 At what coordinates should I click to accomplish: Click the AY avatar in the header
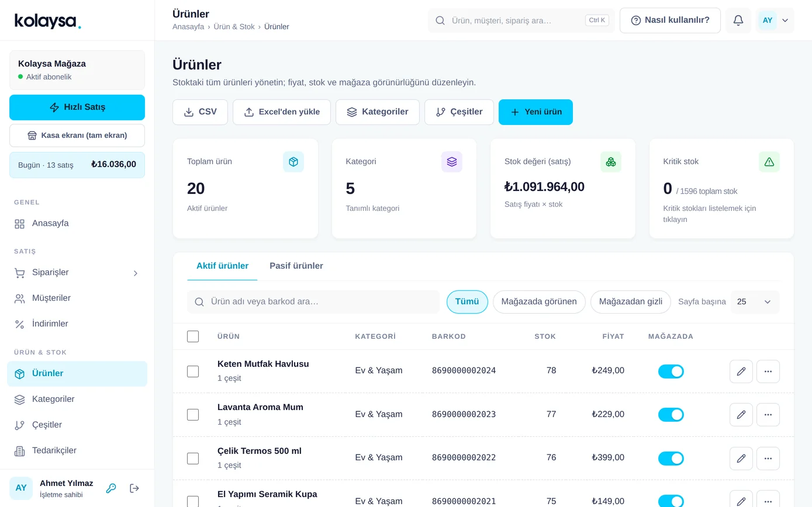click(768, 20)
